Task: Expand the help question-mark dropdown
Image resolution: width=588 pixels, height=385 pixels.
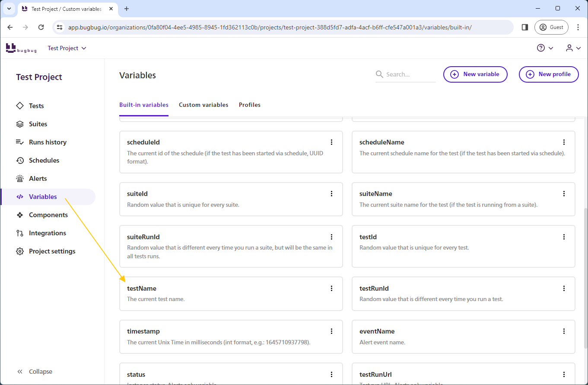Action: (x=545, y=48)
